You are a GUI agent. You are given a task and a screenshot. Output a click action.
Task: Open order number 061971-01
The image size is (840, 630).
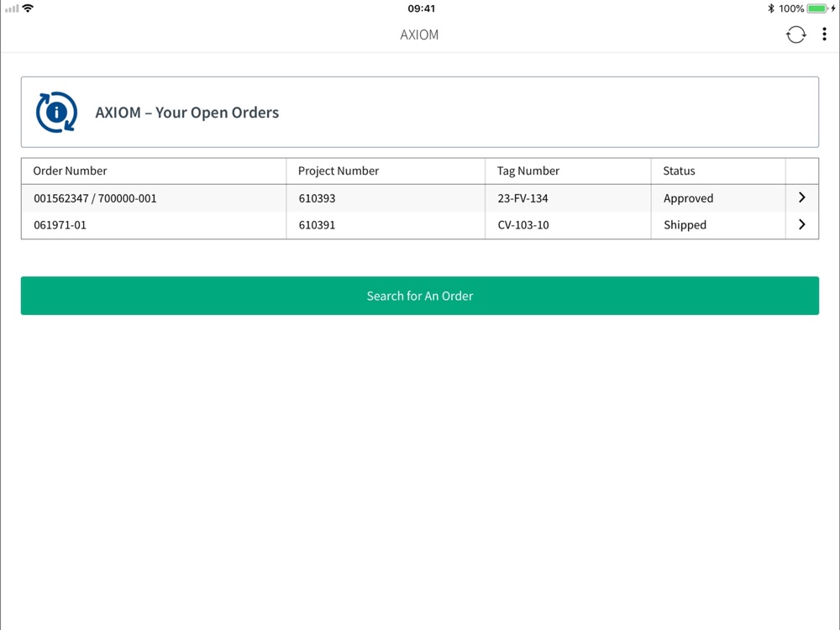point(60,225)
